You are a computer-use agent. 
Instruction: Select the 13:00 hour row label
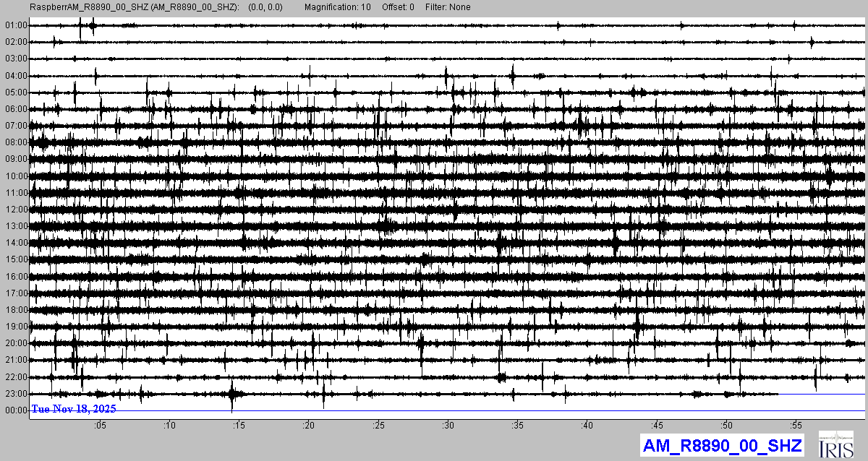pos(15,226)
